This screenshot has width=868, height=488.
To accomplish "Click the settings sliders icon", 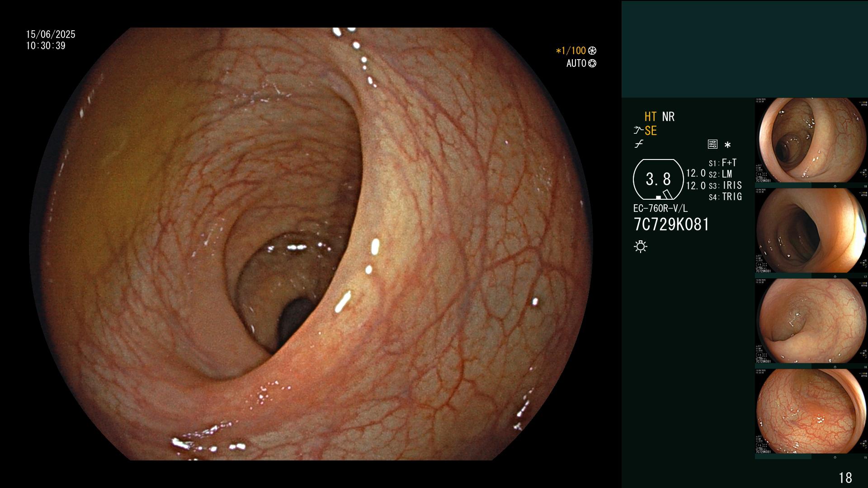I will [x=712, y=145].
